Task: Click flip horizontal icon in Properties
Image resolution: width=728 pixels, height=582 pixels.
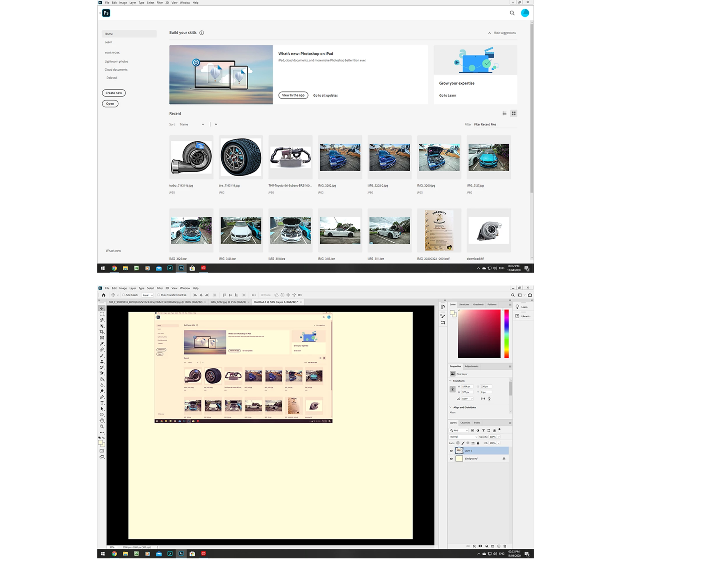Action: 483,398
